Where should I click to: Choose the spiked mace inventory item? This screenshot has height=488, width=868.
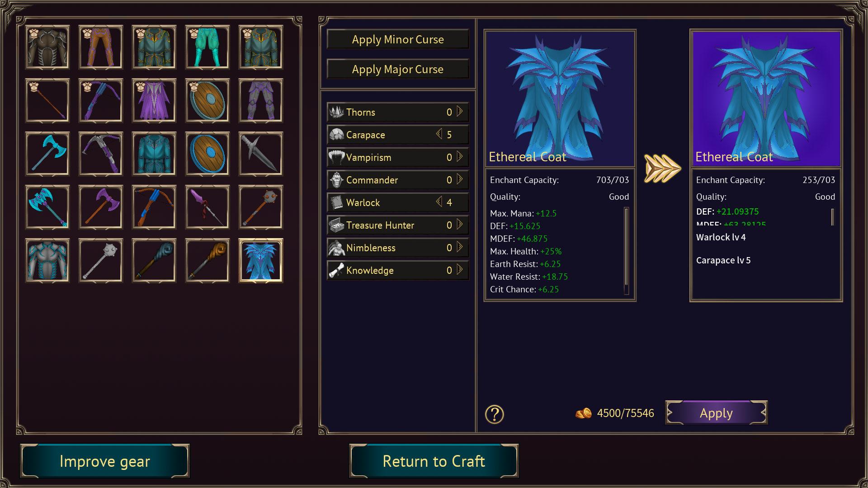pyautogui.click(x=101, y=261)
